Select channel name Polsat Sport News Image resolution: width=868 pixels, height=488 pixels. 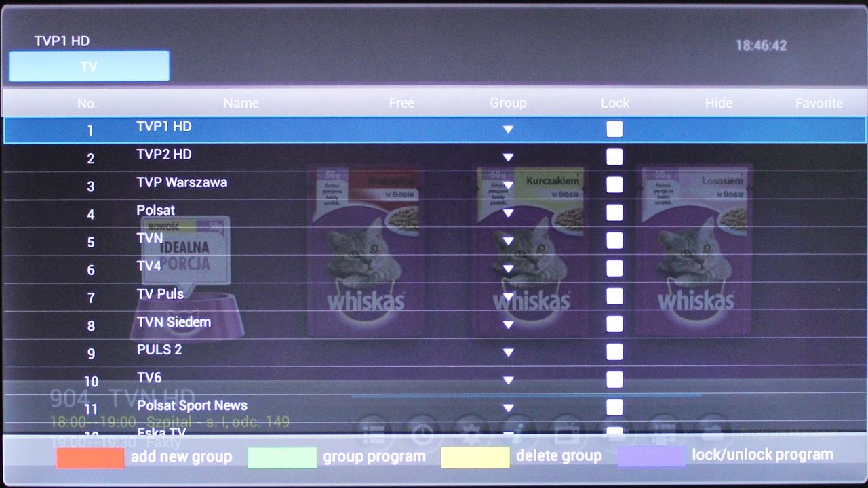(192, 405)
